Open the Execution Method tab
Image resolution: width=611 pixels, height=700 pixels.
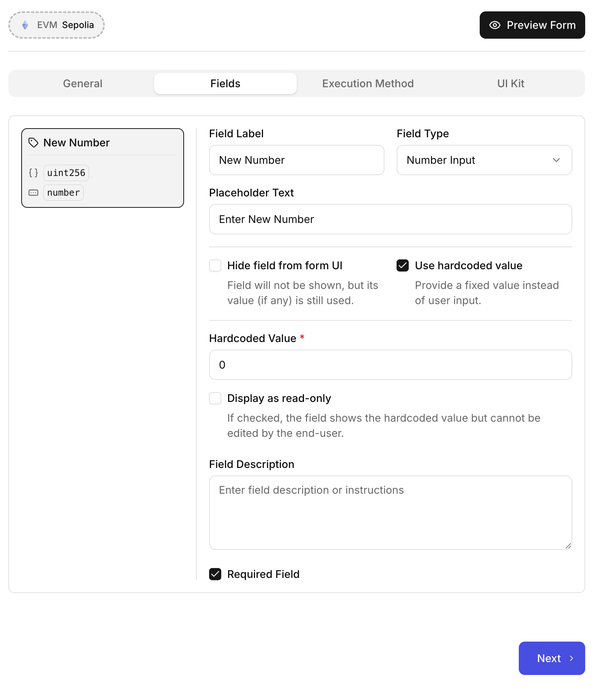point(368,83)
